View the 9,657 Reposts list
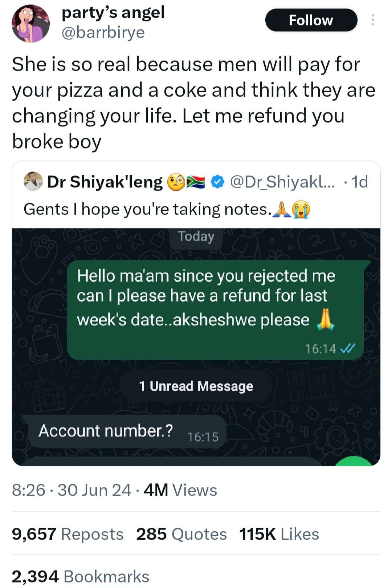This screenshot has height=588, width=392. [68, 534]
